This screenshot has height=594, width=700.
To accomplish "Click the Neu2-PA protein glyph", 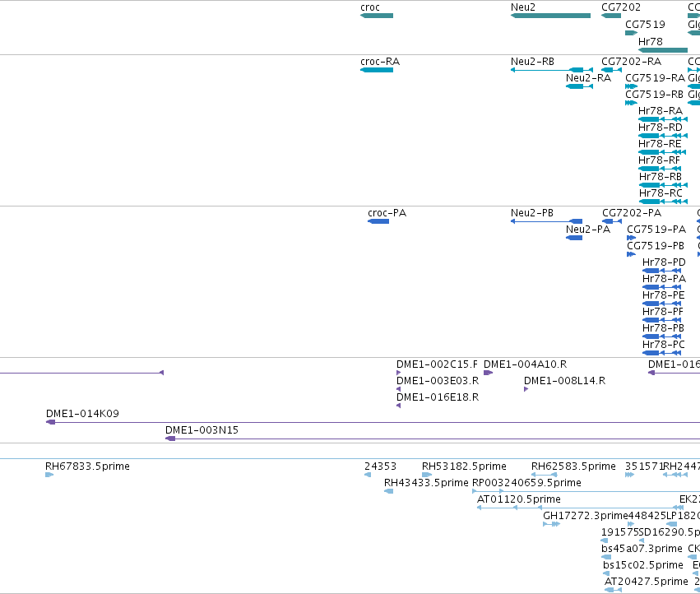I will click(574, 238).
